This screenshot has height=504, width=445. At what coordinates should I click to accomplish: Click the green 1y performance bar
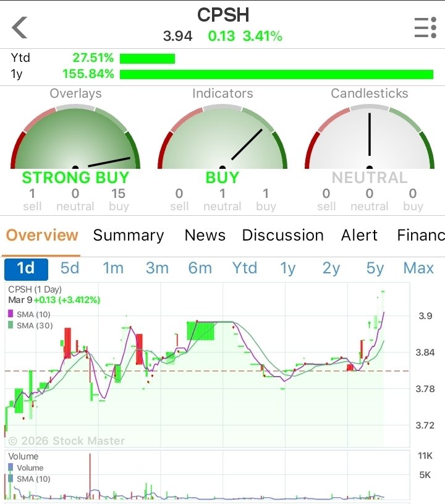pos(277,74)
